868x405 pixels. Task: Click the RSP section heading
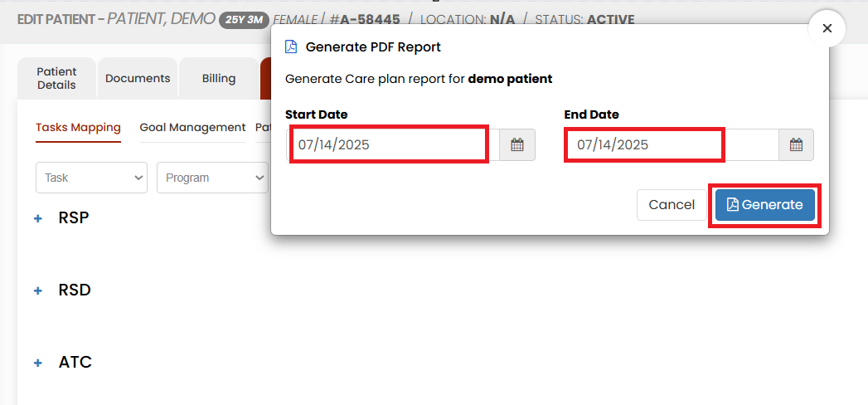pyautogui.click(x=74, y=217)
